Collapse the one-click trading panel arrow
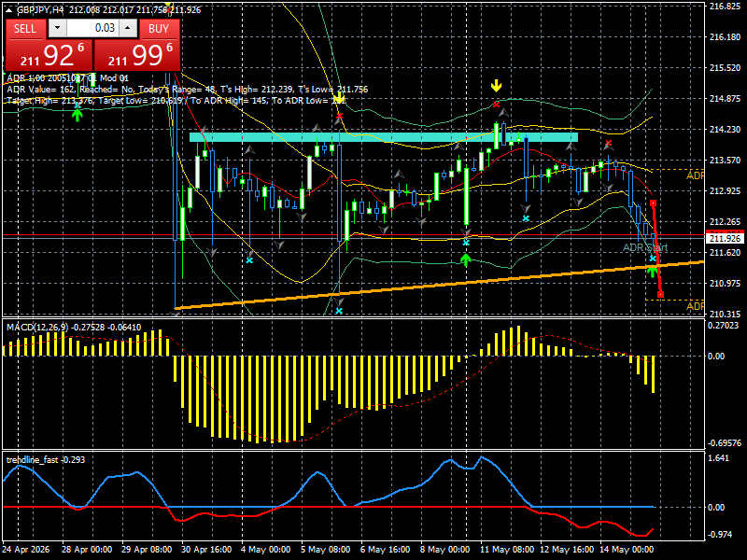 tap(8, 10)
